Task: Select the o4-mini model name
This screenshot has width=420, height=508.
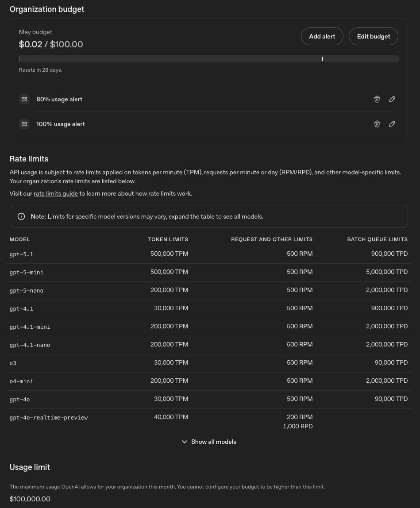Action: pos(21,381)
